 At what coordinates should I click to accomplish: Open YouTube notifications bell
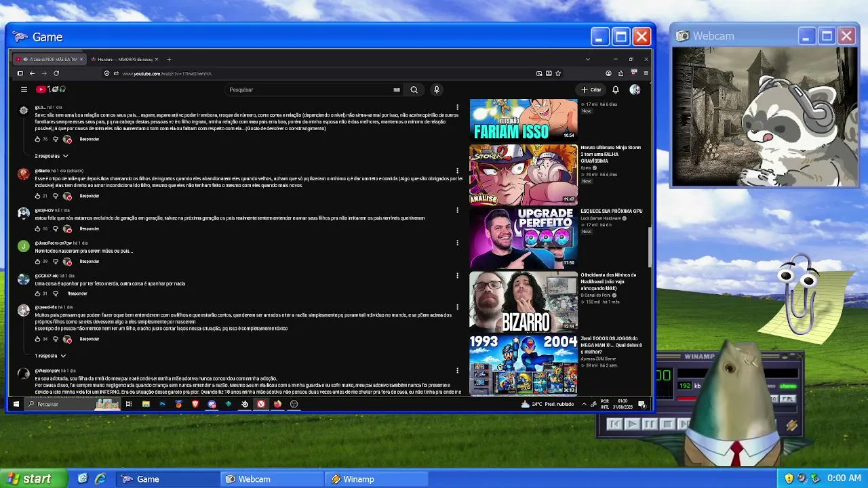click(616, 89)
